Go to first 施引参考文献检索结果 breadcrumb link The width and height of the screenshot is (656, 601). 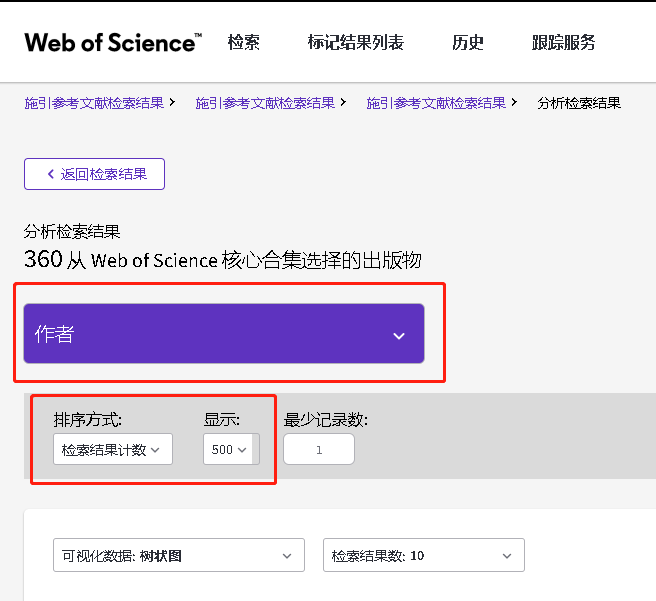(x=94, y=103)
